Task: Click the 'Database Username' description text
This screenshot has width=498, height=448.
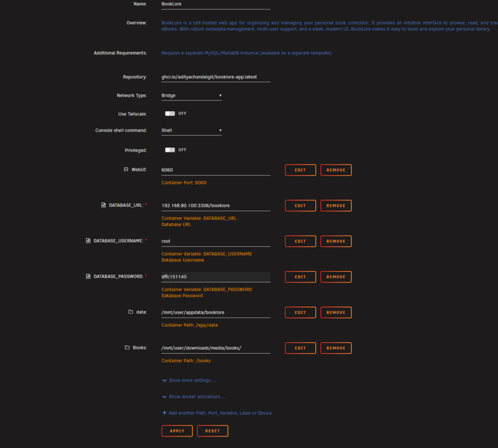Action: 183,260
